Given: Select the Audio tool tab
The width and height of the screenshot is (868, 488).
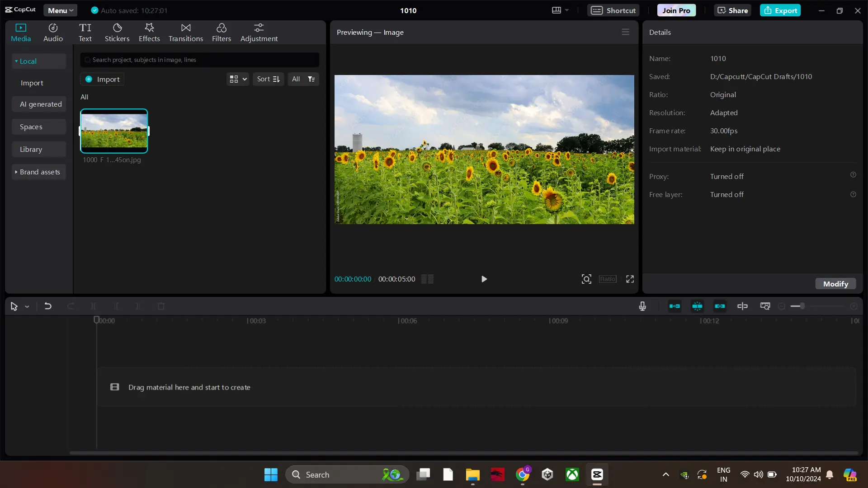Looking at the screenshot, I should tap(53, 32).
